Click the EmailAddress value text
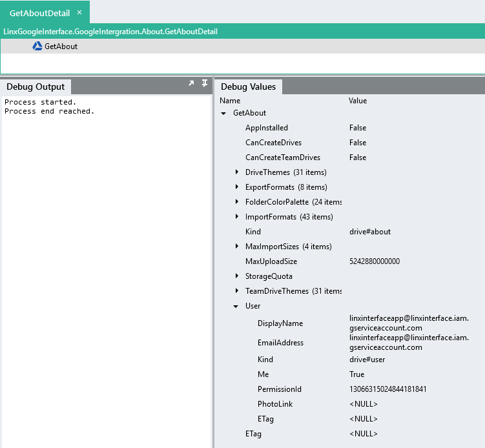 [x=409, y=342]
